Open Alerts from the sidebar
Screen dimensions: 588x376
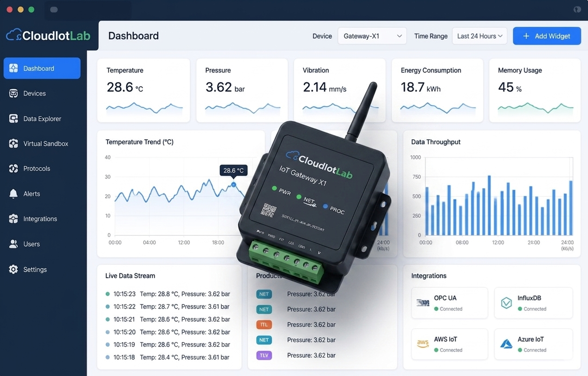[42, 194]
